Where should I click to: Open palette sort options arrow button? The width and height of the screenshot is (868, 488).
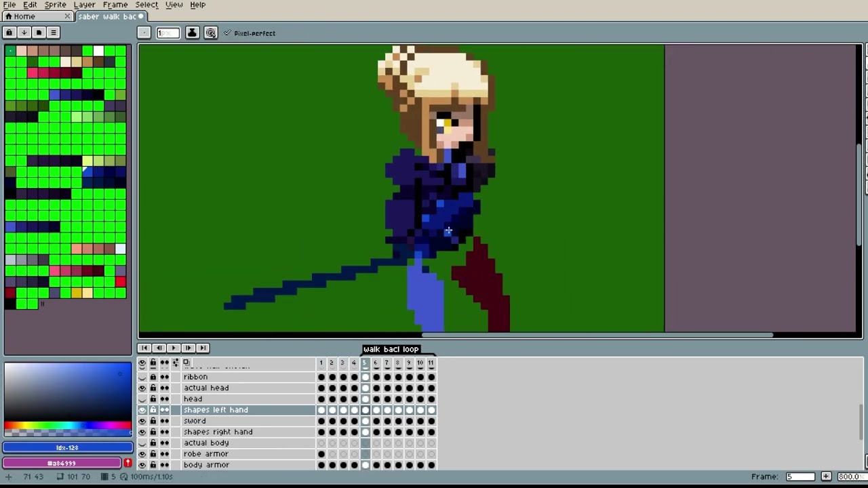click(x=24, y=33)
